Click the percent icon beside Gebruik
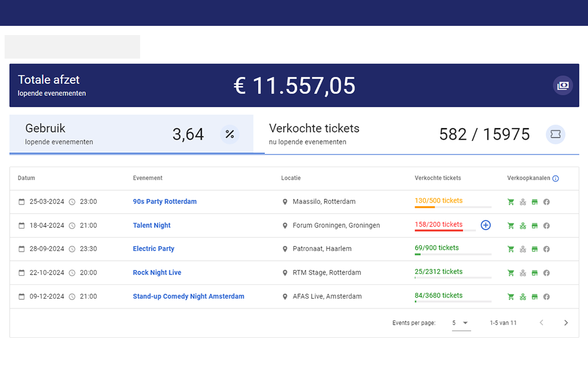Screen dimensions: 588x378 click(230, 134)
